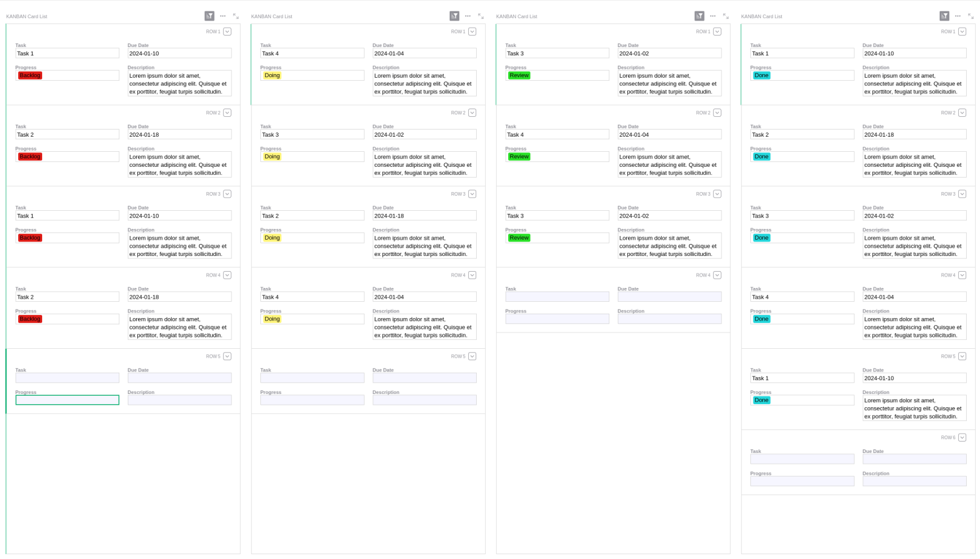
Task: Click the yellow Doing badge on Task 4
Action: (272, 75)
